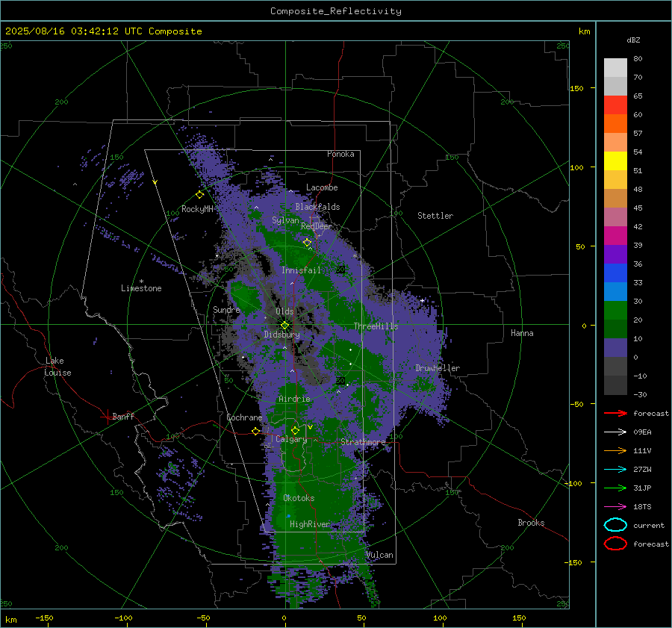Click the Composite_Reflectivity title
Viewport: 672px width, 628px height.
[x=336, y=11]
